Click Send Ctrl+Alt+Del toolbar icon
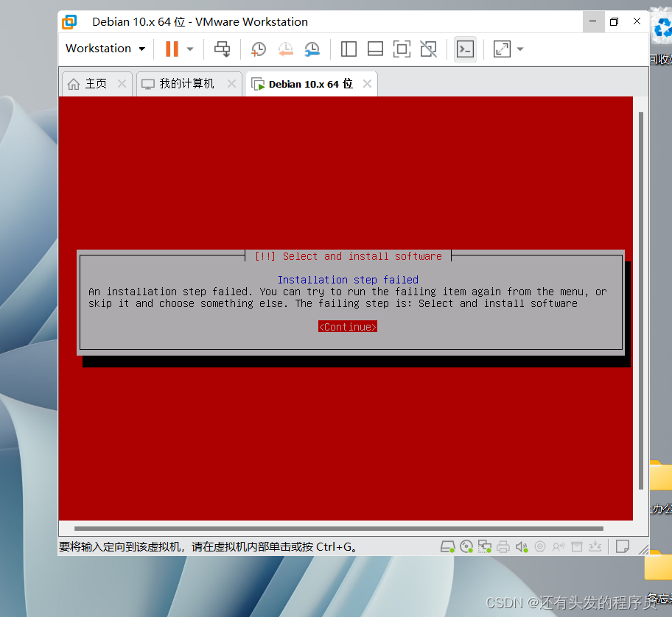Screen dimensions: 672x617 tap(222, 49)
